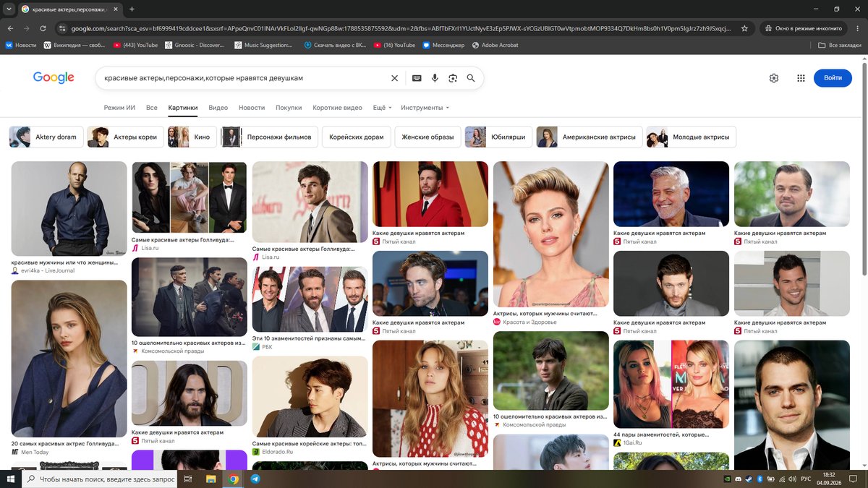Screen dimensions: 868x488
Task: Apply the Американские актрисы filter chip
Action: click(590, 137)
